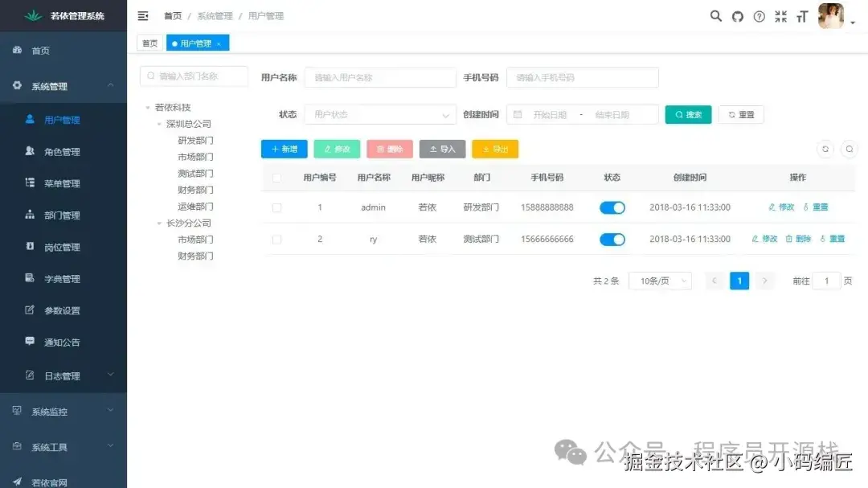Toggle status switch for ry user
Screen dimensions: 868x488
pyautogui.click(x=612, y=240)
